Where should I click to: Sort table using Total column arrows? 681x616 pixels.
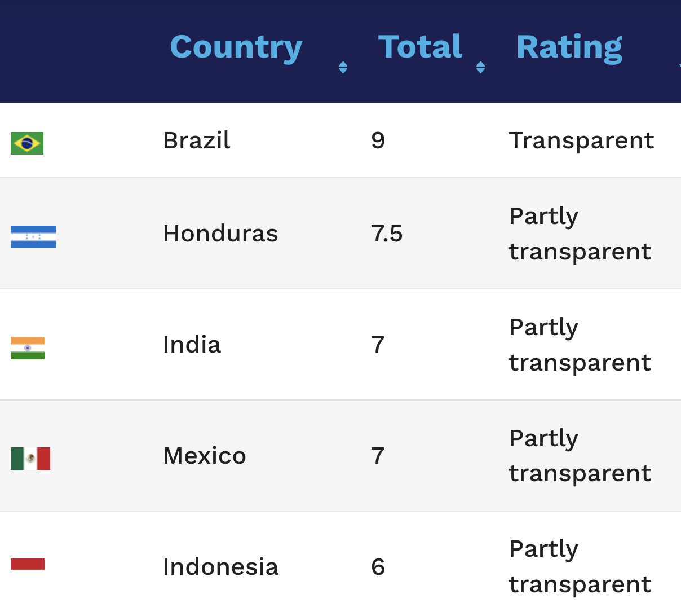[480, 68]
